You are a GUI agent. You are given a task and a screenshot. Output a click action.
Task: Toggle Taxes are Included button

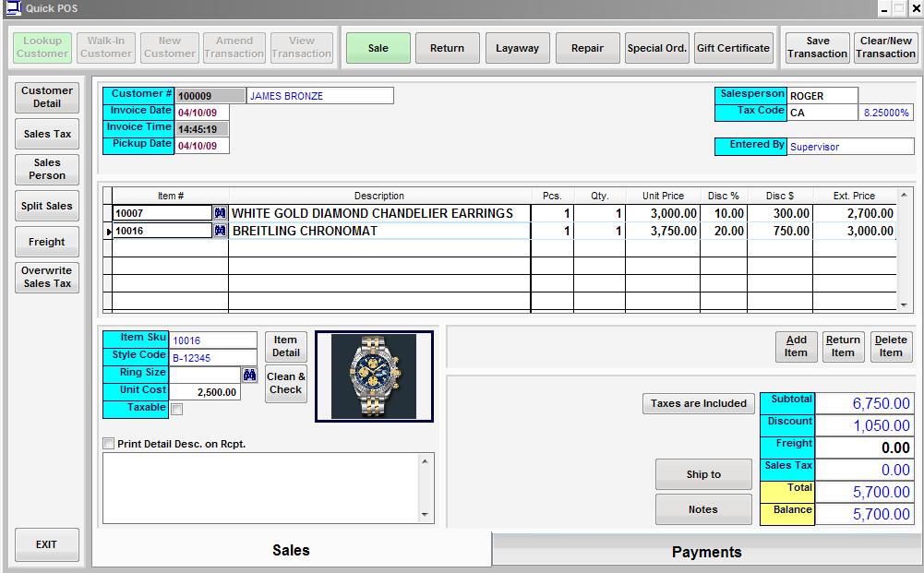click(698, 403)
